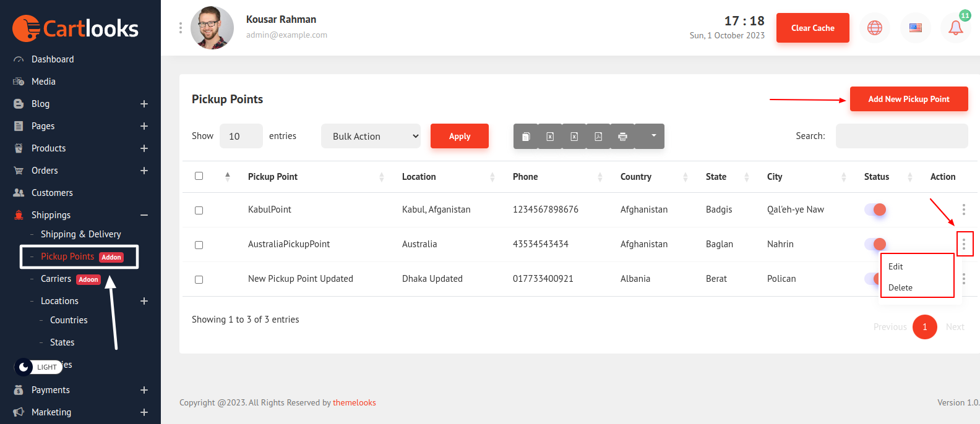Click the three-dot menu beside profile photo
This screenshot has width=980, height=424.
click(181, 28)
